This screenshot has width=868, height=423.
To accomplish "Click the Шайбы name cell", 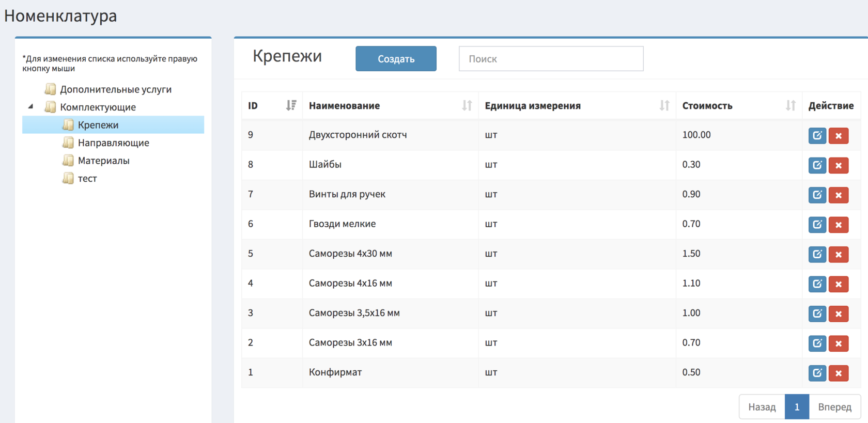I will pyautogui.click(x=390, y=165).
